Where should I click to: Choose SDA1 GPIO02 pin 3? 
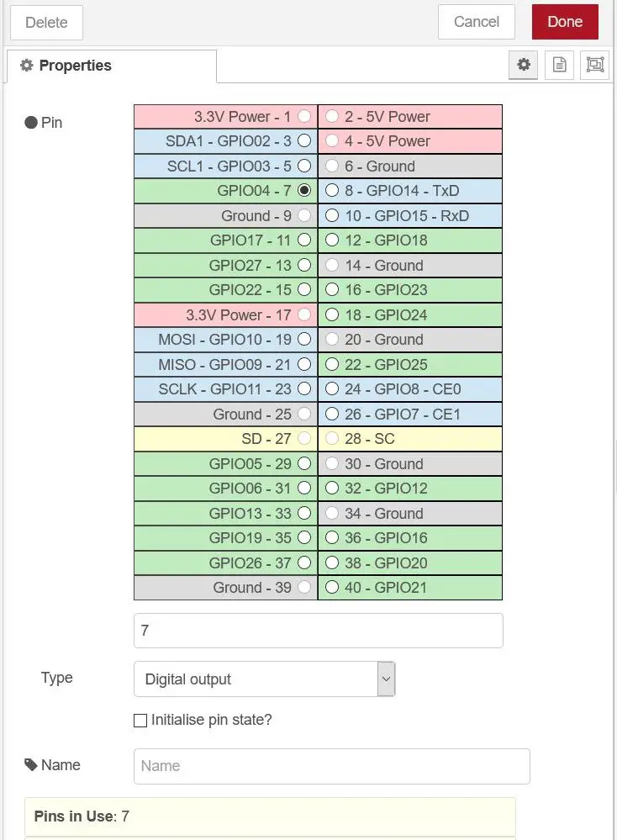(x=304, y=141)
